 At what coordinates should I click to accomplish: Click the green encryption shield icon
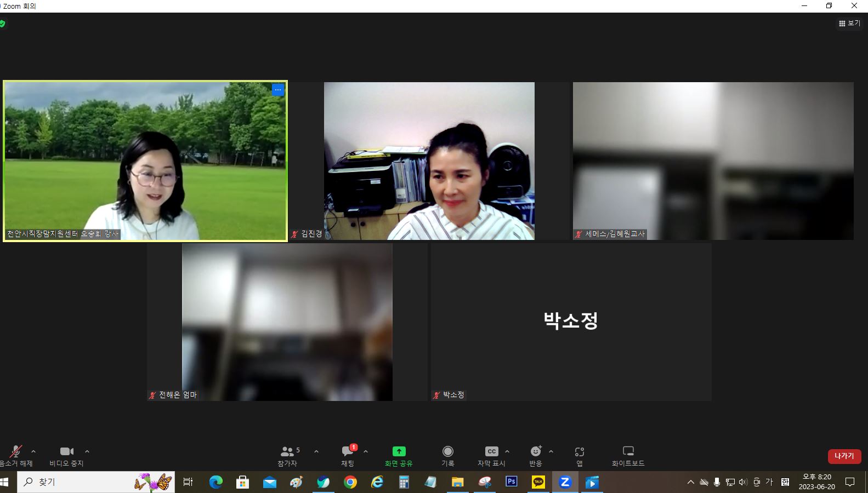pyautogui.click(x=2, y=24)
